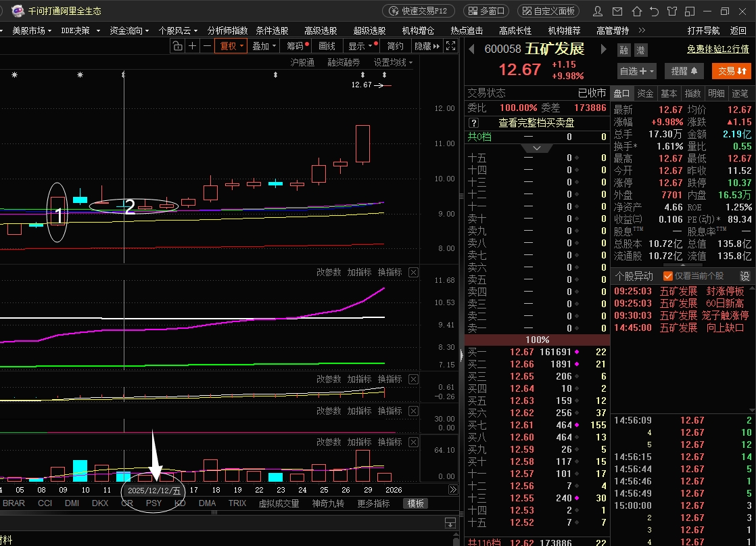
Task: Click the collapse panel icon at bottom right of chart
Action: coord(450,523)
